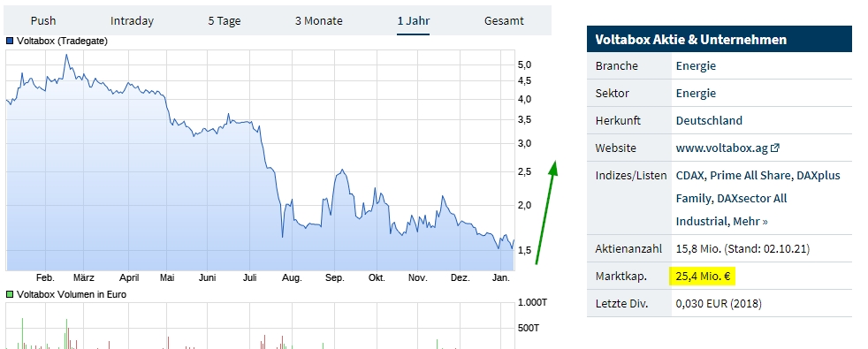Viewport: 868px width, 349px height.
Task: Switch to the Intraday chart tab
Action: pos(132,21)
